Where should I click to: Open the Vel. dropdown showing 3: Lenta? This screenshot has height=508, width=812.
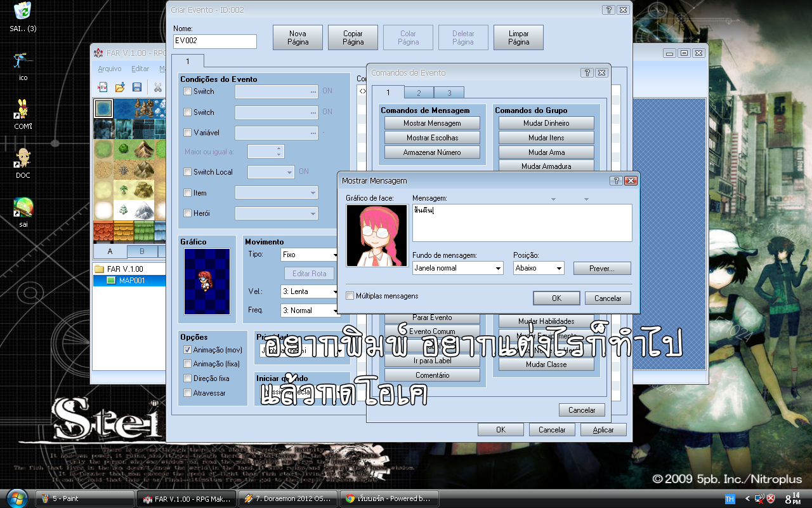pyautogui.click(x=310, y=291)
